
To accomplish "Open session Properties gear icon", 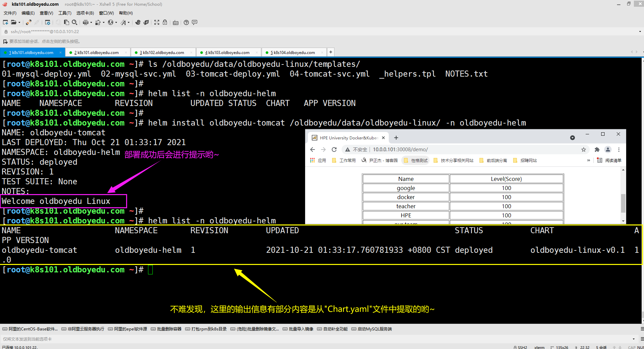I will coord(48,22).
